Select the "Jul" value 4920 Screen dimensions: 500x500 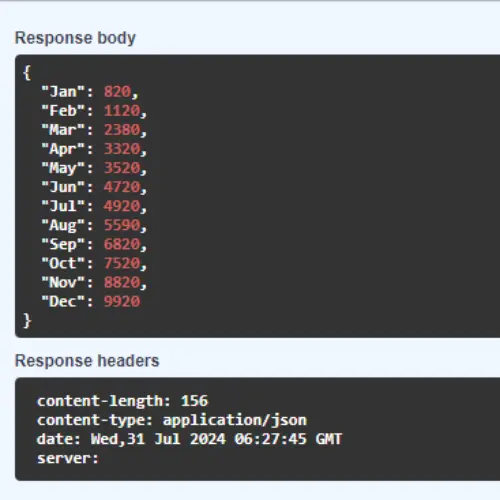pos(122,206)
